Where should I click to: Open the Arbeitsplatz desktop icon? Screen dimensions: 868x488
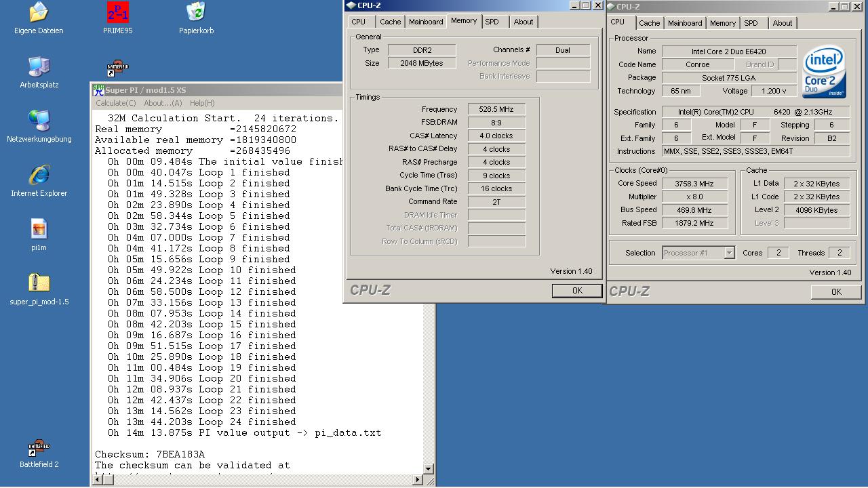pos(39,66)
